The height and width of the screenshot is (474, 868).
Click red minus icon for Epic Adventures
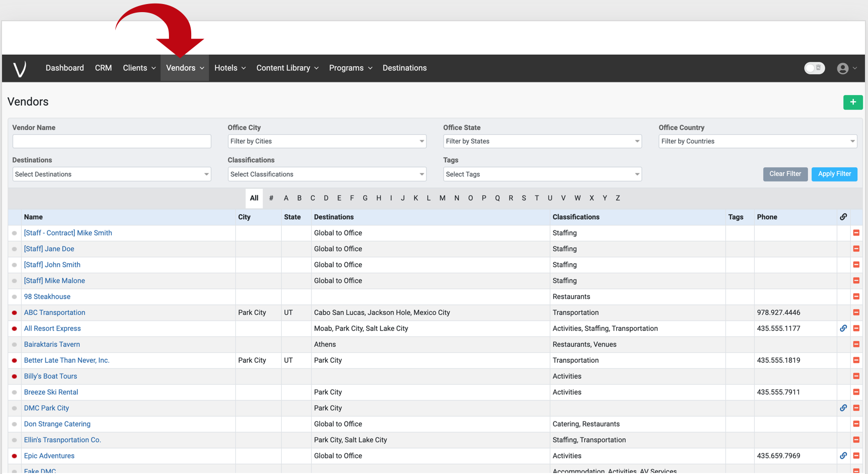pyautogui.click(x=856, y=456)
